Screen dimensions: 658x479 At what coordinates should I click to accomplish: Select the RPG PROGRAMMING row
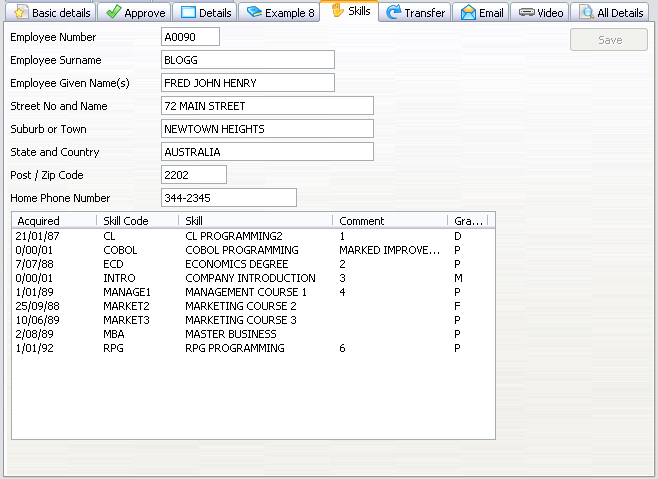tap(253, 348)
